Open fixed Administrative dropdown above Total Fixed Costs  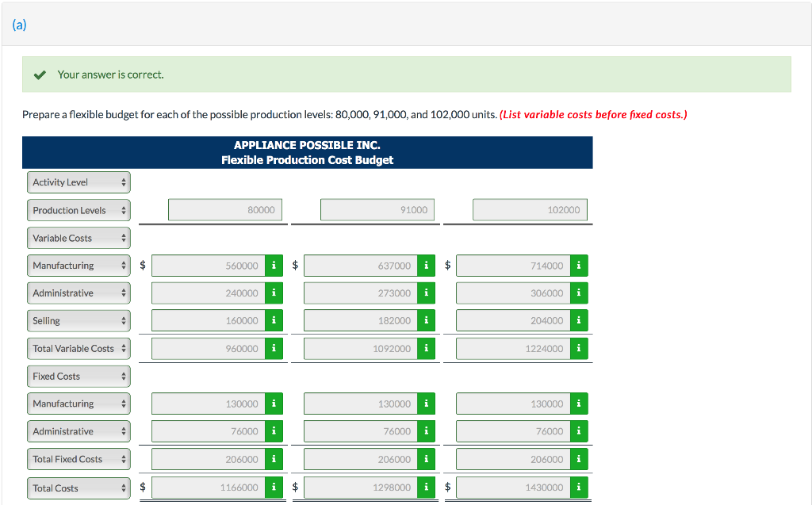coord(79,431)
